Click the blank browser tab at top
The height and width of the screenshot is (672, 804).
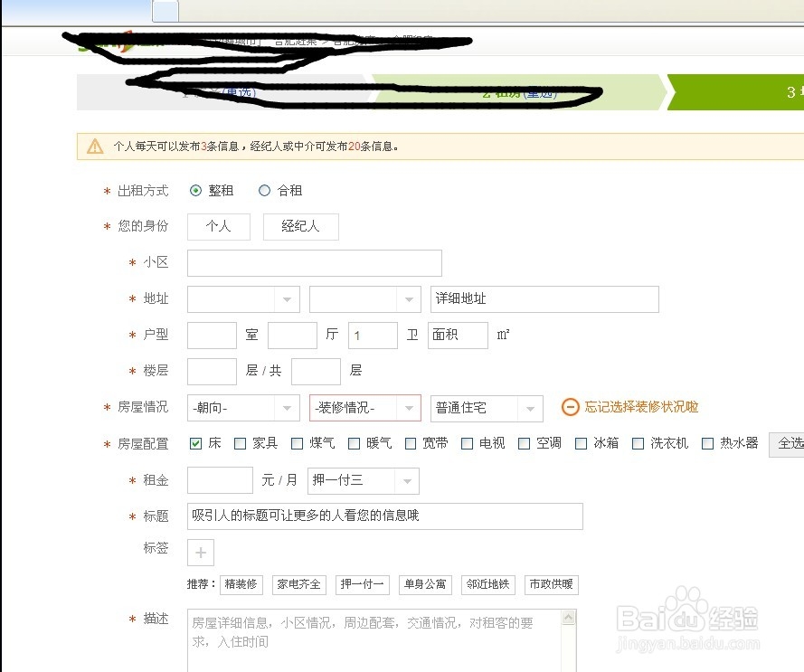tap(166, 11)
